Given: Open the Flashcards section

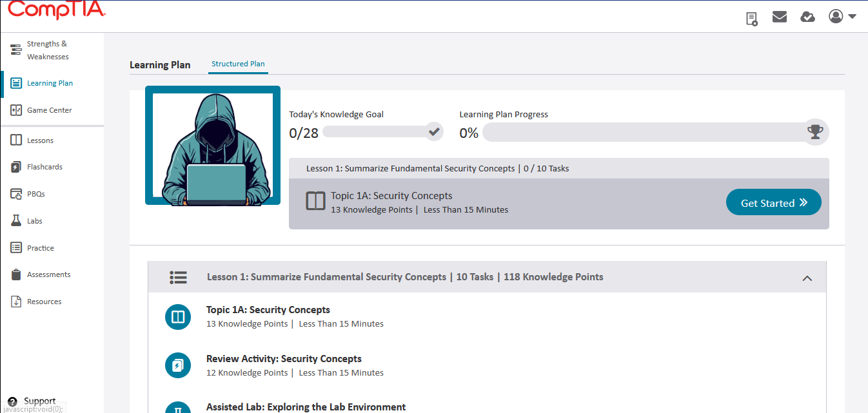Looking at the screenshot, I should (43, 166).
